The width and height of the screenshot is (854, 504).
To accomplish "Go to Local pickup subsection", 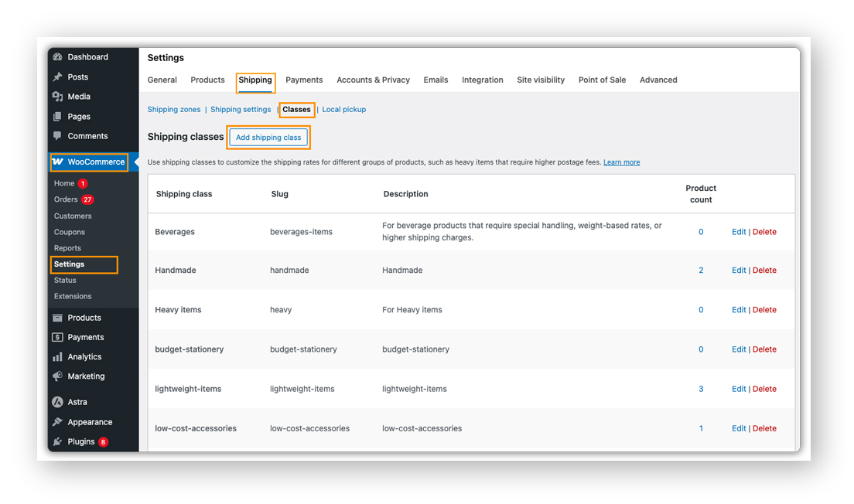I will 343,110.
